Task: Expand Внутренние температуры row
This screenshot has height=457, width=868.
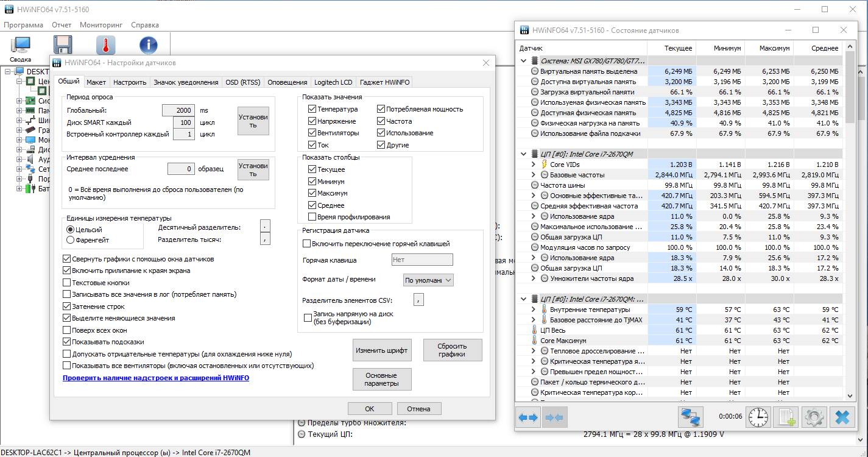Action: pos(533,310)
